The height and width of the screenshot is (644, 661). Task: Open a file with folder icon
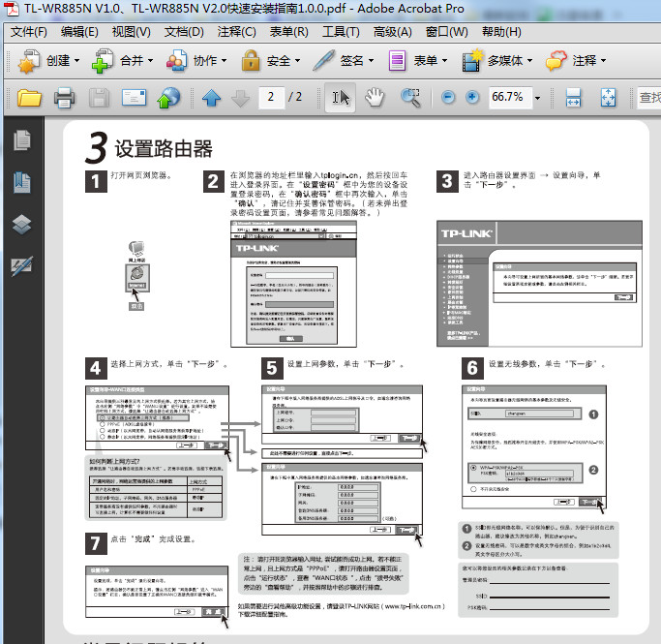tap(29, 98)
